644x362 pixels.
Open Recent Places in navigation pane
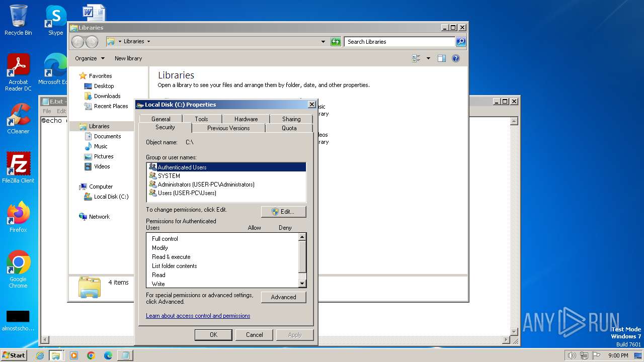[x=111, y=106]
